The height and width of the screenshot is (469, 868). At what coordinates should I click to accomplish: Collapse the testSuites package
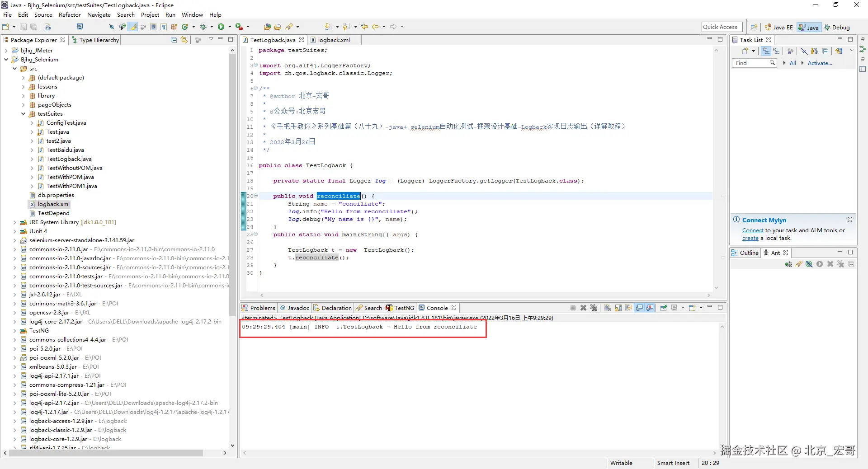pyautogui.click(x=24, y=114)
